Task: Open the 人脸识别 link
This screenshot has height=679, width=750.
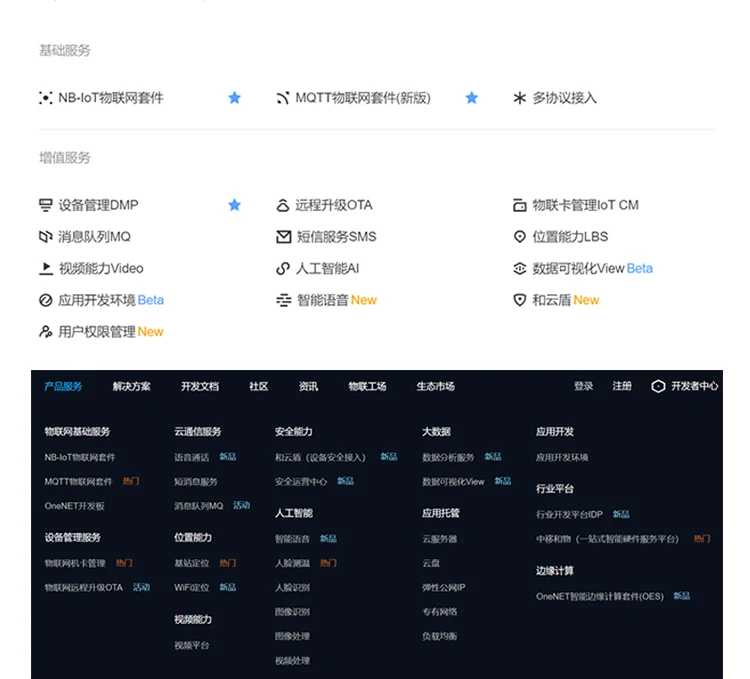Action: [x=292, y=588]
